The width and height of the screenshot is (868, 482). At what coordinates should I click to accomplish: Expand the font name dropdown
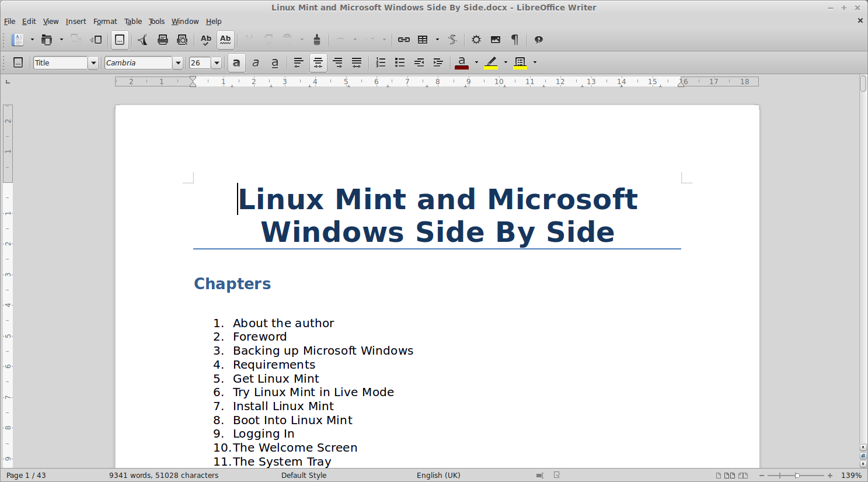click(178, 63)
